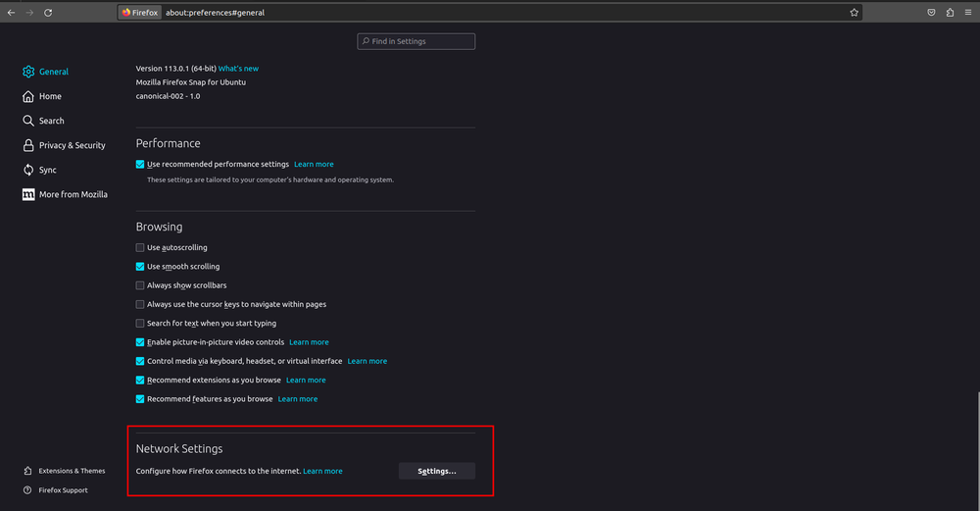Enable Always show scrollbars checkbox
Viewport: 980px width, 511px height.
coord(140,285)
